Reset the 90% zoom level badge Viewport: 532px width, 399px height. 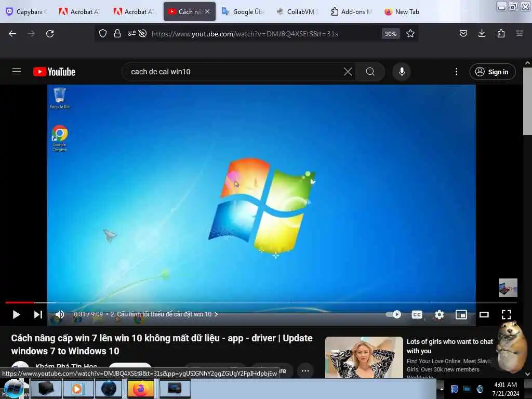click(x=391, y=34)
